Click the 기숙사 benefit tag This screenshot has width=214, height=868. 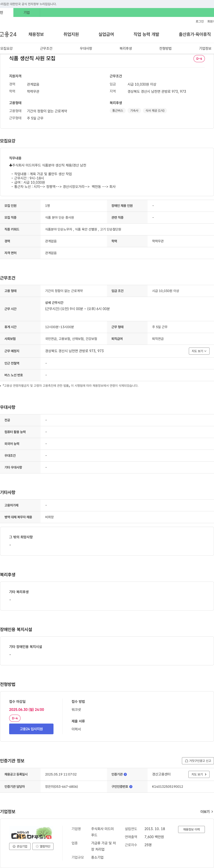(134, 111)
